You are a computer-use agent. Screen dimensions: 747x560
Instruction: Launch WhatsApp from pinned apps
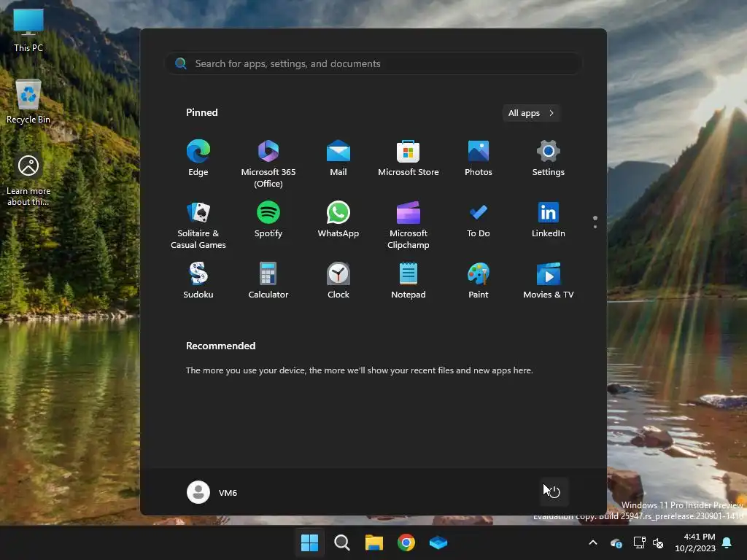338,220
